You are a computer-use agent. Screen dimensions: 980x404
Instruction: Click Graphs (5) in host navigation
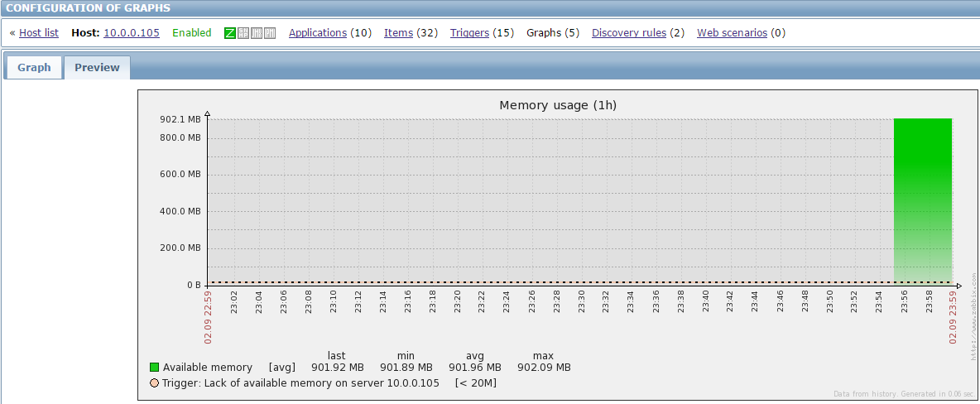[x=553, y=32]
